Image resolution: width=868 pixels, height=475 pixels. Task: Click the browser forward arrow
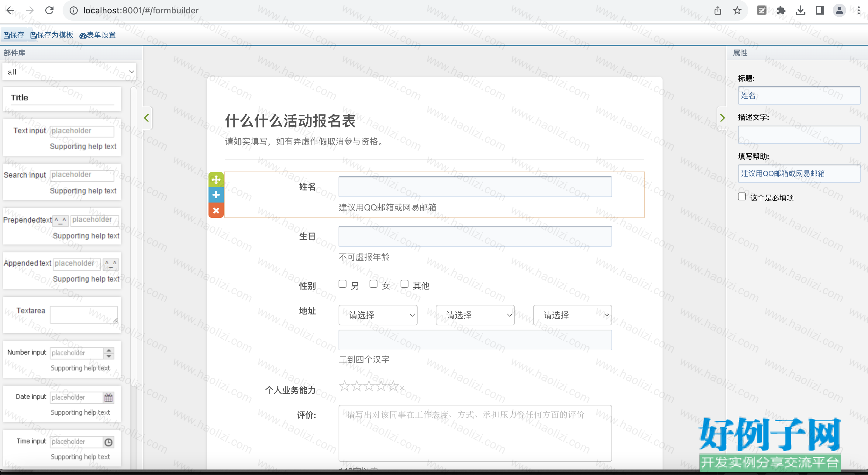tap(30, 10)
